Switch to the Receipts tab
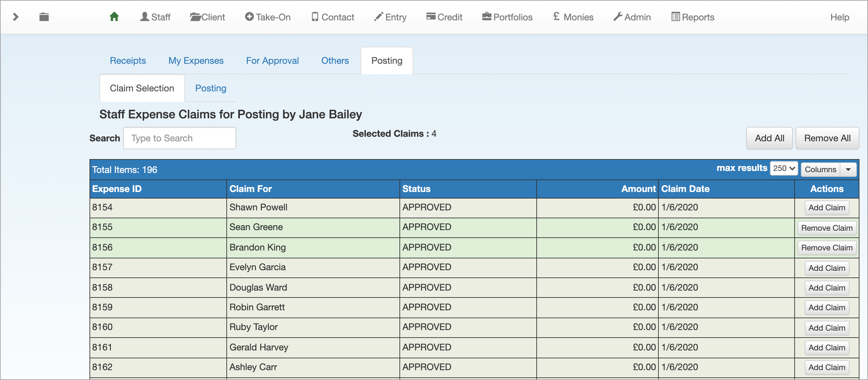This screenshot has height=380, width=868. click(128, 60)
